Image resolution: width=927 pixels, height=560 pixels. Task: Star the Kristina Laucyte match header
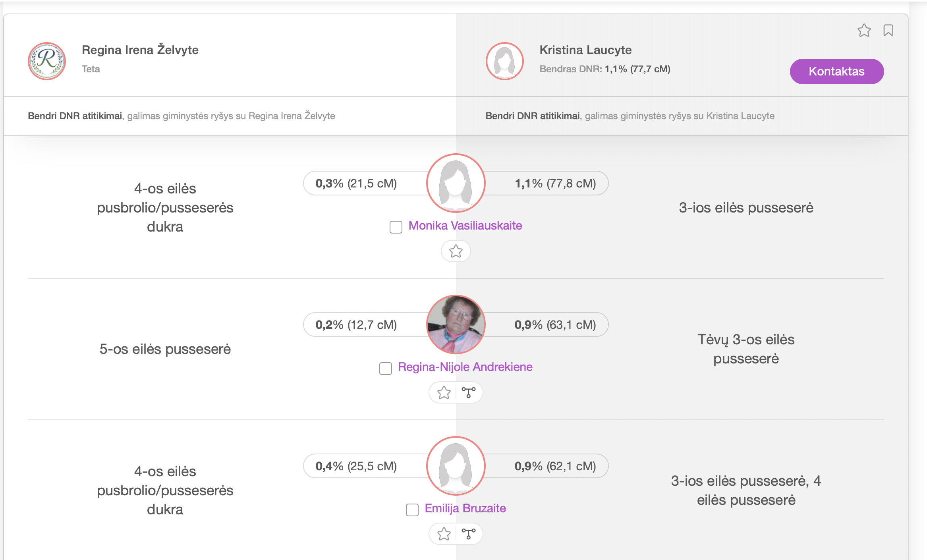click(864, 30)
